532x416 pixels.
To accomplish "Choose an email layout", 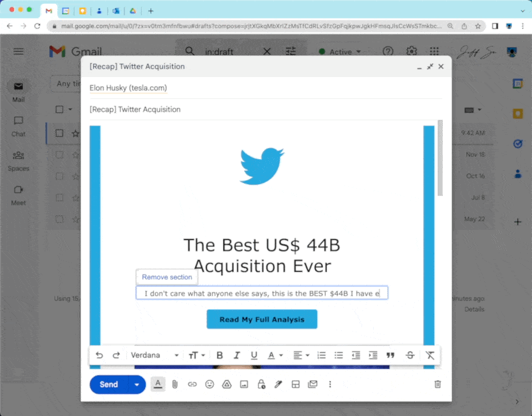I will 295,384.
